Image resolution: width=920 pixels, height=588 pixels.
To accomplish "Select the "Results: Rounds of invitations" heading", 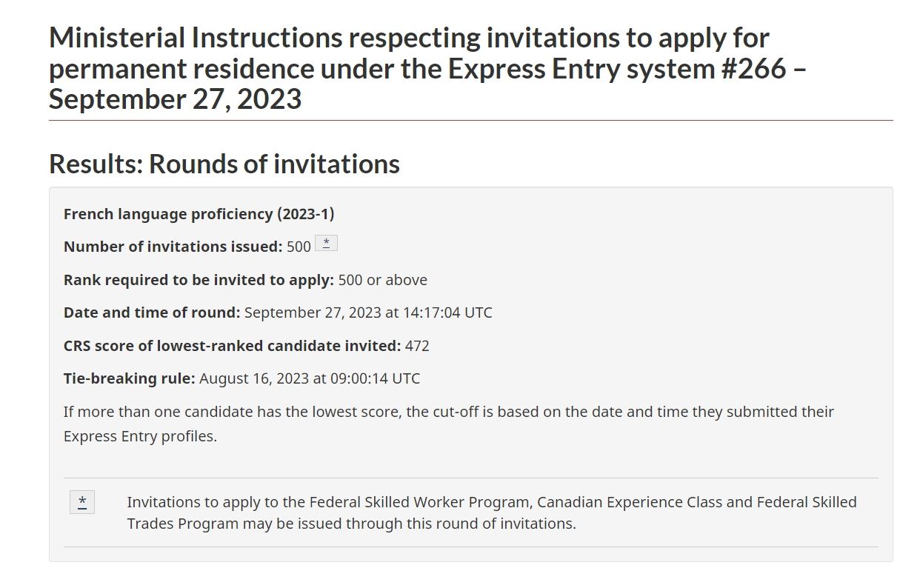I will click(x=224, y=164).
